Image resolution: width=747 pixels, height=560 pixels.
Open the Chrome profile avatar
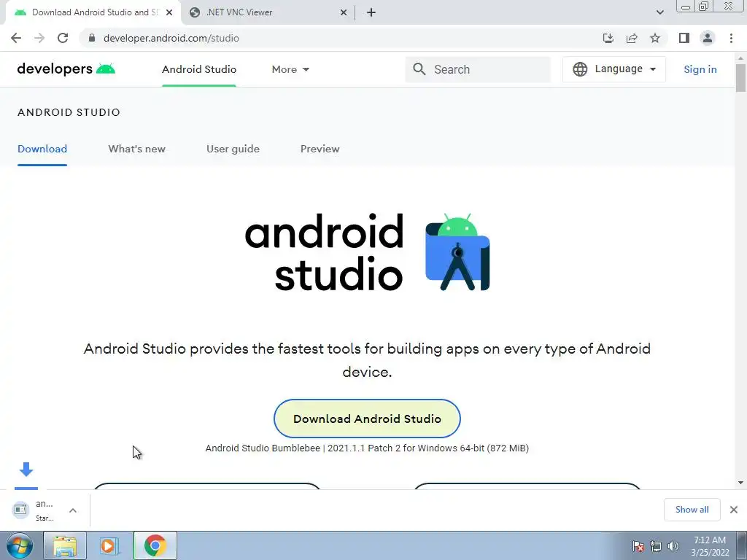(708, 38)
